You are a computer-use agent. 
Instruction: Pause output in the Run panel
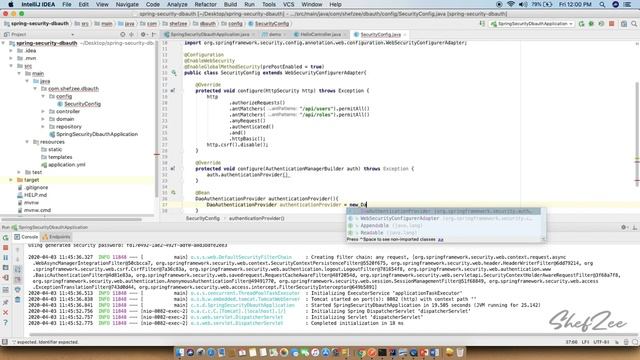[6, 258]
